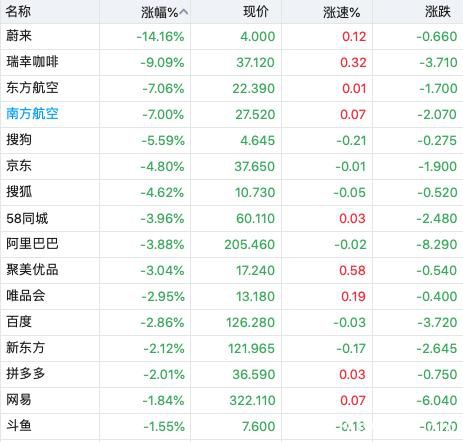Click 网易 price 322.110

[x=252, y=400]
